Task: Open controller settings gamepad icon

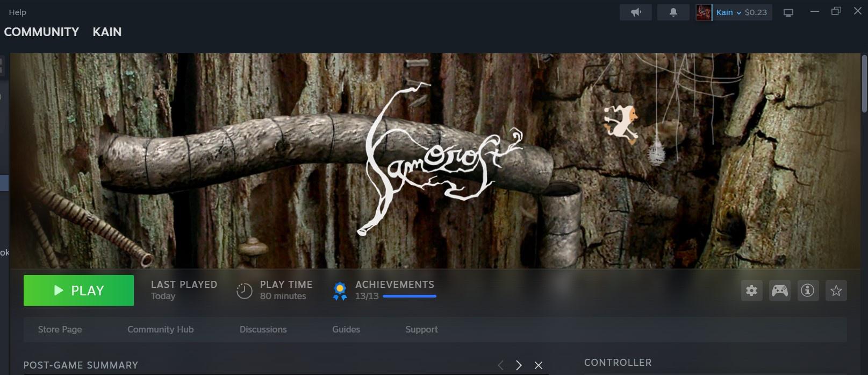Action: pyautogui.click(x=779, y=291)
